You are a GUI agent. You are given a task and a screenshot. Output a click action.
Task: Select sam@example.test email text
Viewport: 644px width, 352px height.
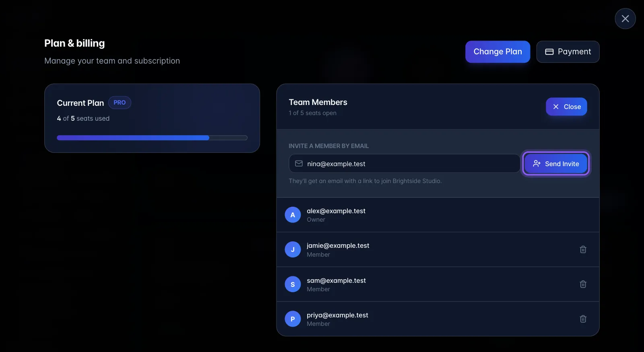[x=336, y=280]
